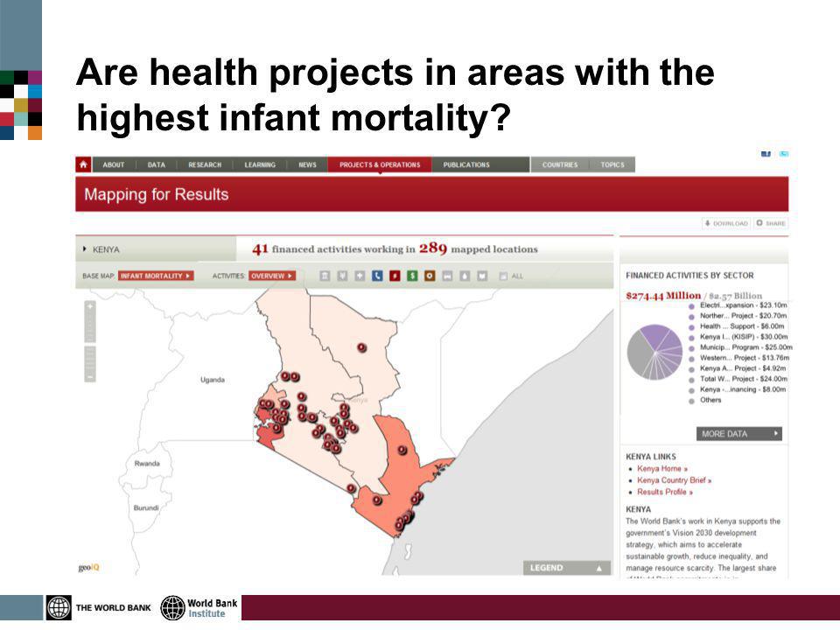Zoom in the map with plus button
The height and width of the screenshot is (630, 840).
(x=90, y=306)
